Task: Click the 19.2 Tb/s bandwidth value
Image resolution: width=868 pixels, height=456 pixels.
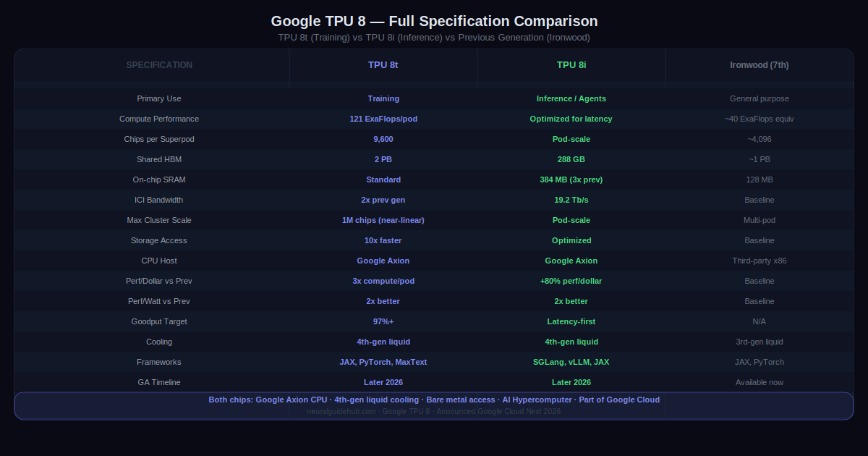Action: click(571, 200)
